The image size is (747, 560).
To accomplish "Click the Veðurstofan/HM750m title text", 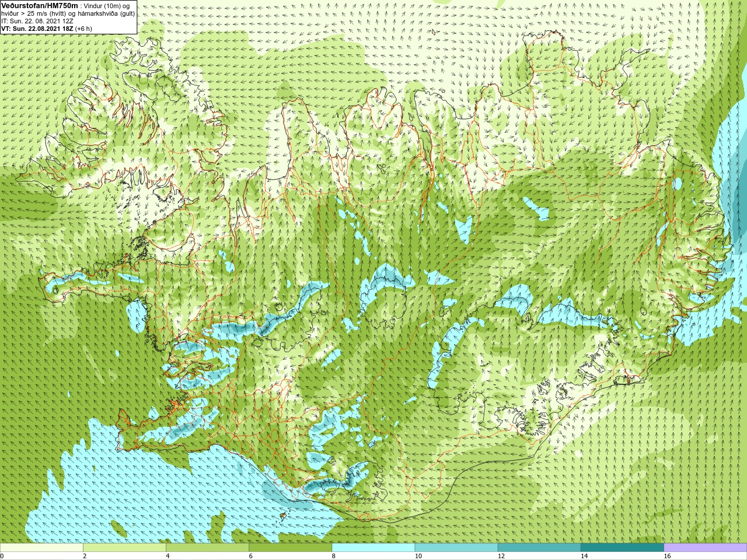I will click(40, 5).
